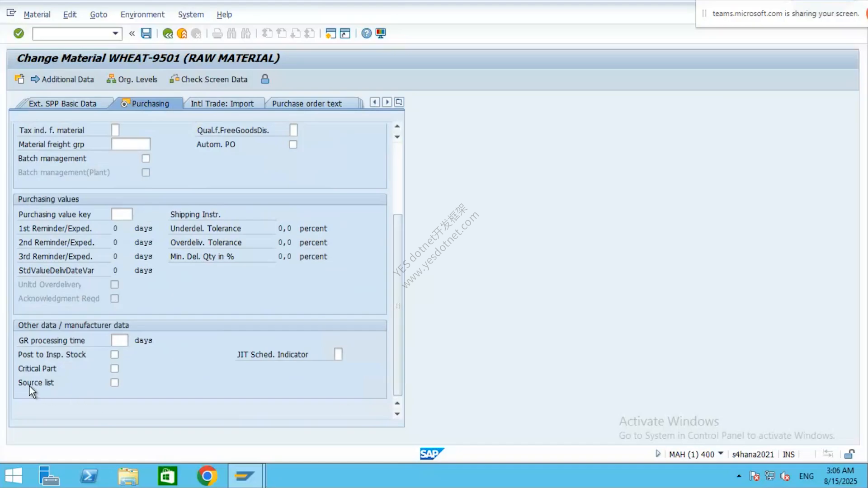Check the Autom. PO checkbox
This screenshot has height=488, width=868.
pos(293,145)
